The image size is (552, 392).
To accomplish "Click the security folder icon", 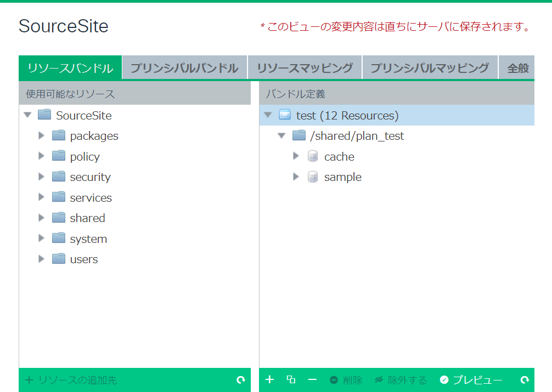I will 59,177.
